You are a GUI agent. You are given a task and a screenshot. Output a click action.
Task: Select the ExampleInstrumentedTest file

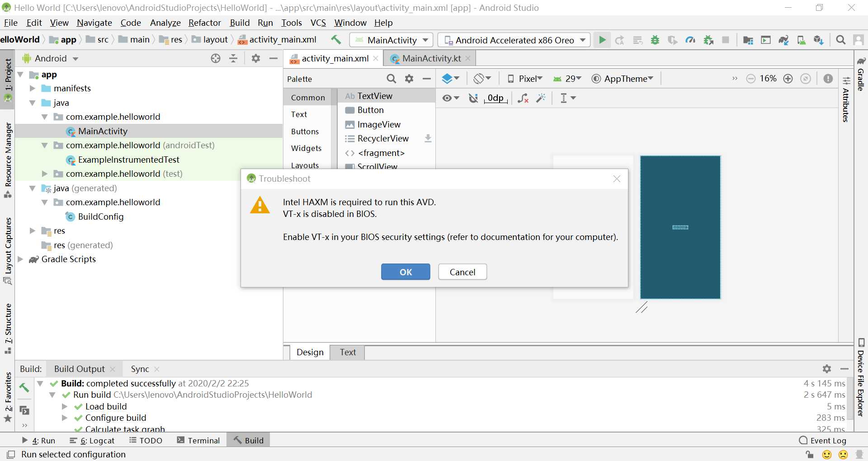[128, 160]
